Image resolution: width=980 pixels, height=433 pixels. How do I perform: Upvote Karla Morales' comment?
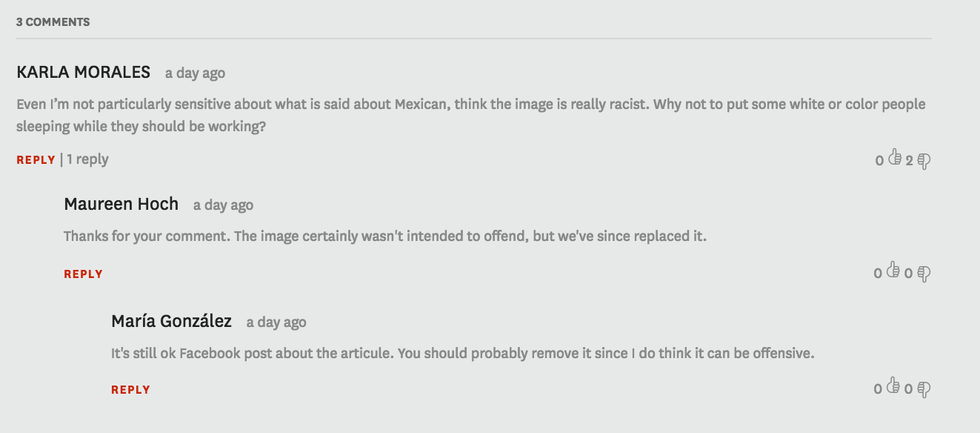coord(894,158)
